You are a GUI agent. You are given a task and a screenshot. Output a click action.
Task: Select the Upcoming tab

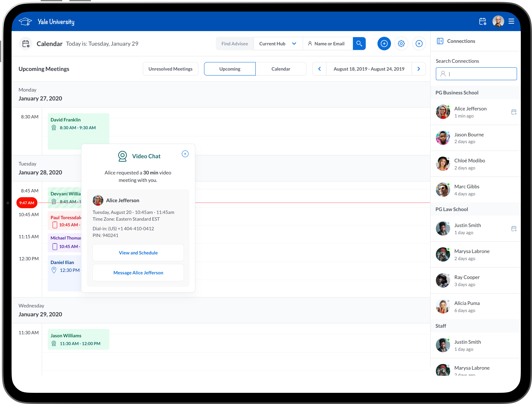pyautogui.click(x=230, y=69)
